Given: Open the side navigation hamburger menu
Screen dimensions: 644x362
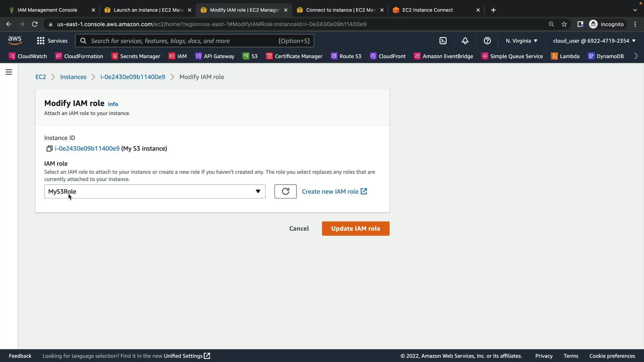Looking at the screenshot, I should pyautogui.click(x=9, y=72).
